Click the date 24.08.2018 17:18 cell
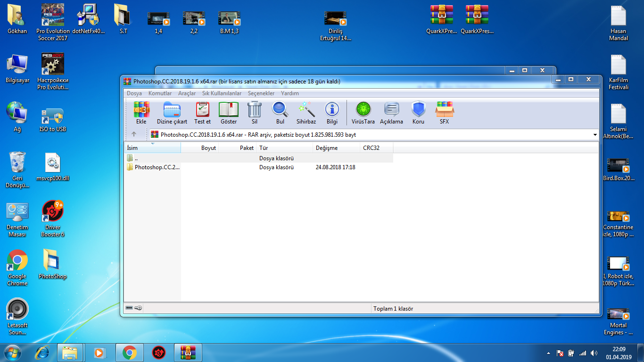This screenshot has width=644, height=362. 335,167
